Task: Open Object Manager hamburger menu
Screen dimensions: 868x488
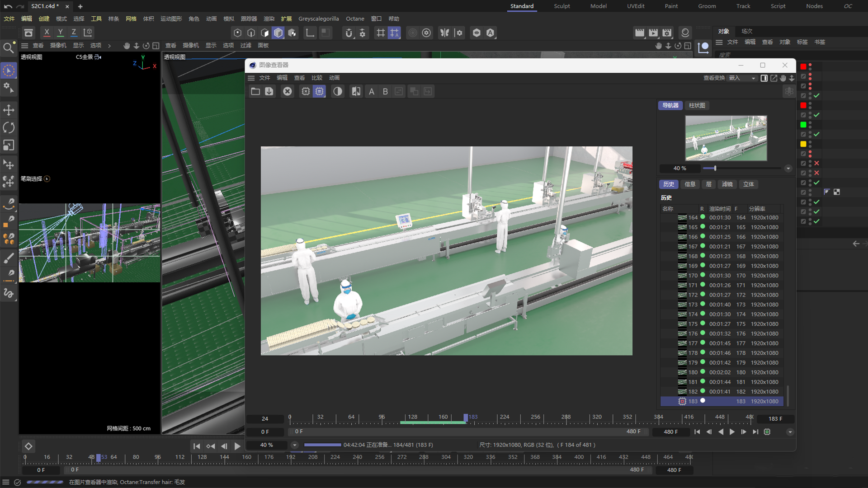Action: tap(719, 42)
